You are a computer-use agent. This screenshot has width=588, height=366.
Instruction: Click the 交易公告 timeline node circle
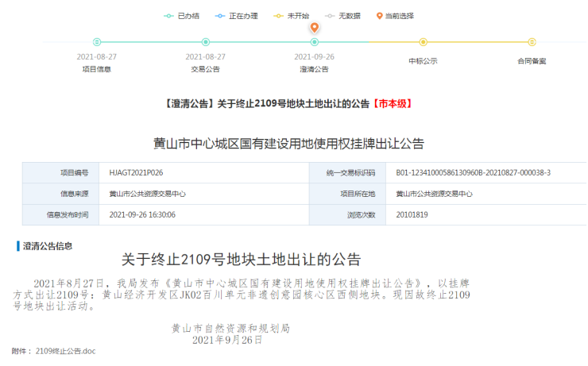coord(206,42)
